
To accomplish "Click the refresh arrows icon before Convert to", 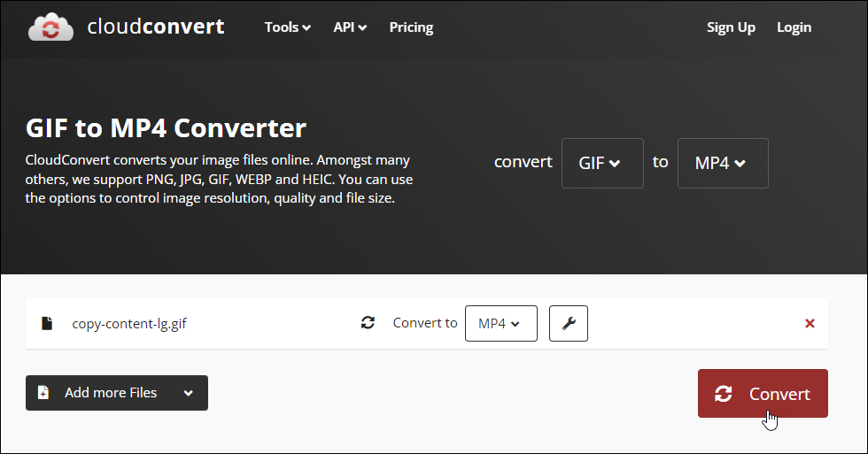I will coord(368,322).
